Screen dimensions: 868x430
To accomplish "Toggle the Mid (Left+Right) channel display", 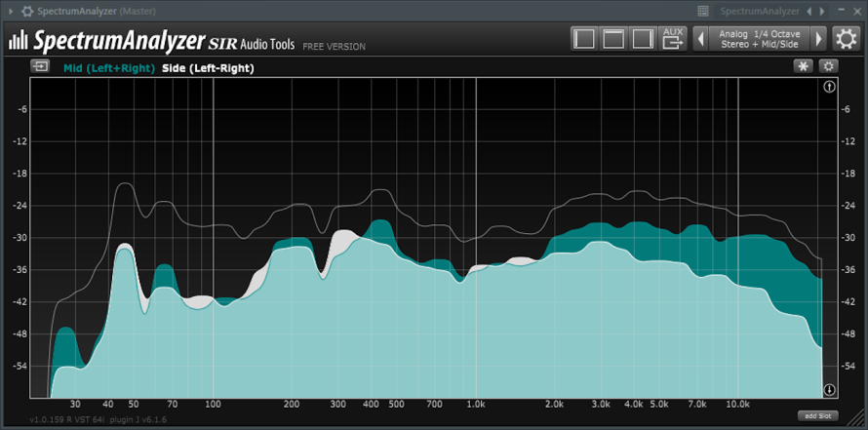I will point(109,68).
